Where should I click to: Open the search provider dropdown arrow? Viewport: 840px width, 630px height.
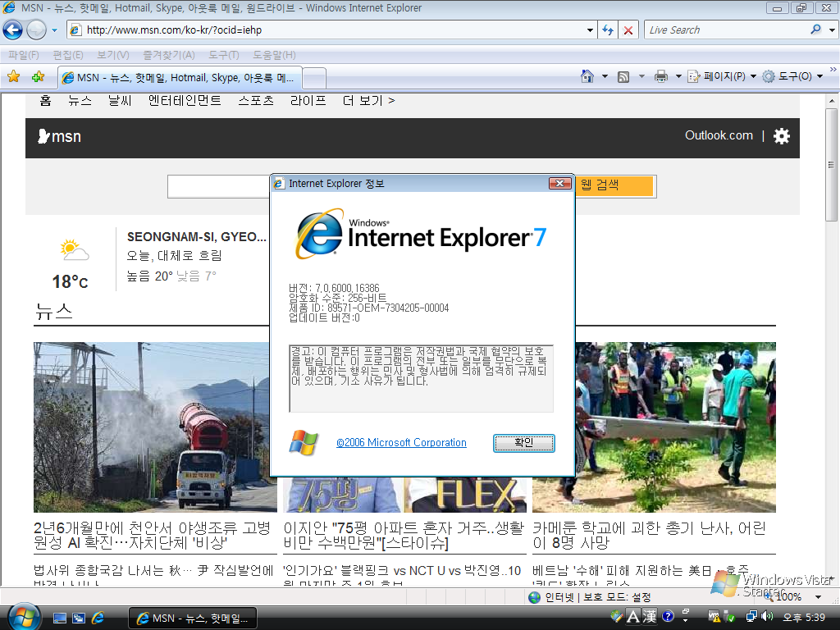pos(832,30)
